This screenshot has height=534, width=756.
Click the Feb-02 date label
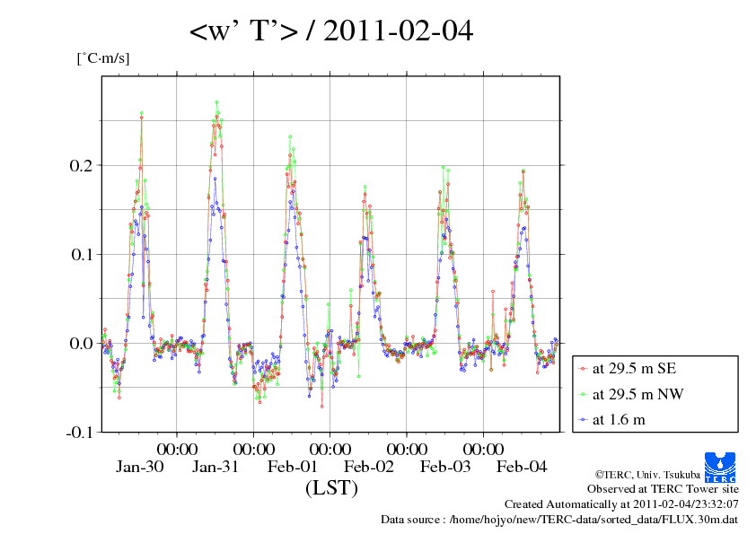(369, 467)
